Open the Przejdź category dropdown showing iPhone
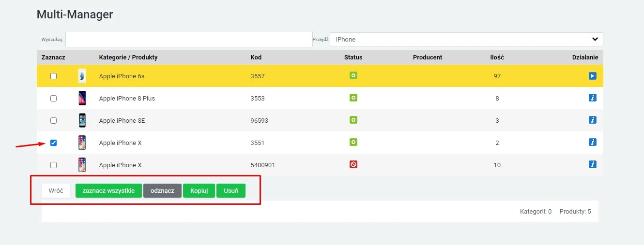 tap(466, 39)
